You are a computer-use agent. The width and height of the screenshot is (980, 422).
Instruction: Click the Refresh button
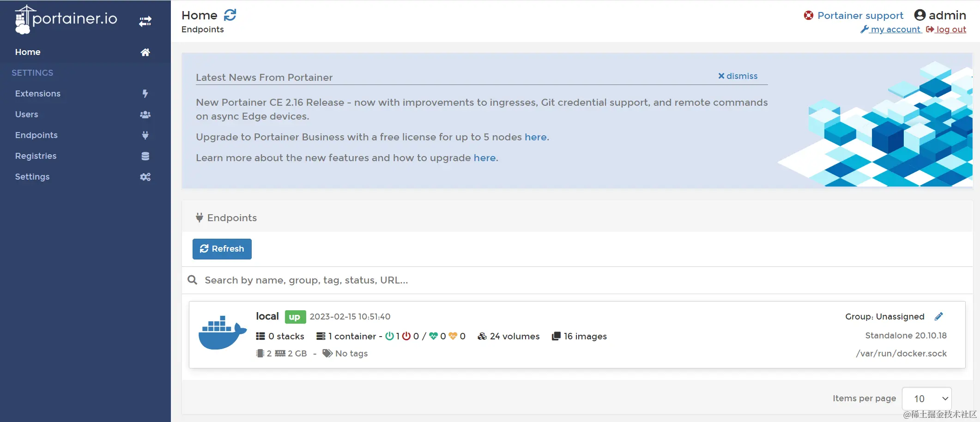point(222,249)
